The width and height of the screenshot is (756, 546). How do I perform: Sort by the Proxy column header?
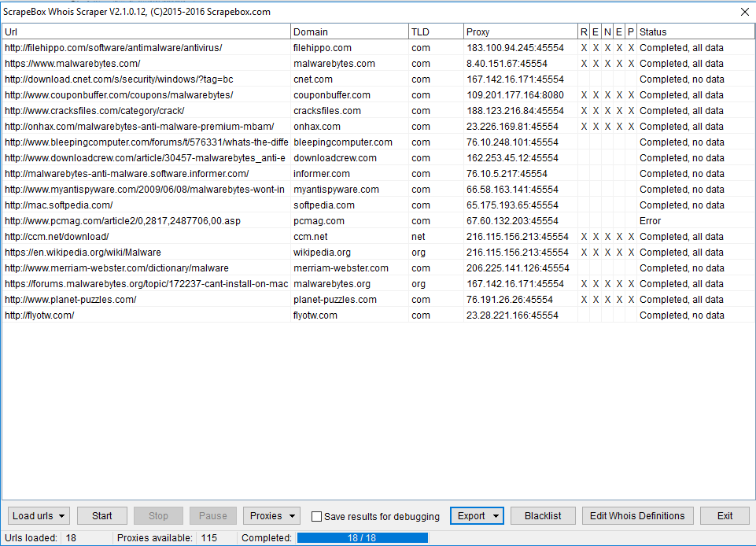pyautogui.click(x=521, y=31)
